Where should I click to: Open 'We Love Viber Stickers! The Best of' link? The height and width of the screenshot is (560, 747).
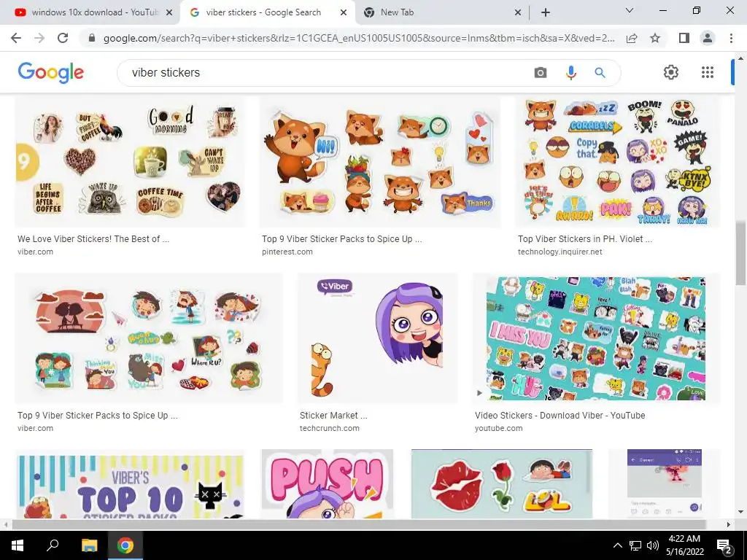(x=93, y=239)
